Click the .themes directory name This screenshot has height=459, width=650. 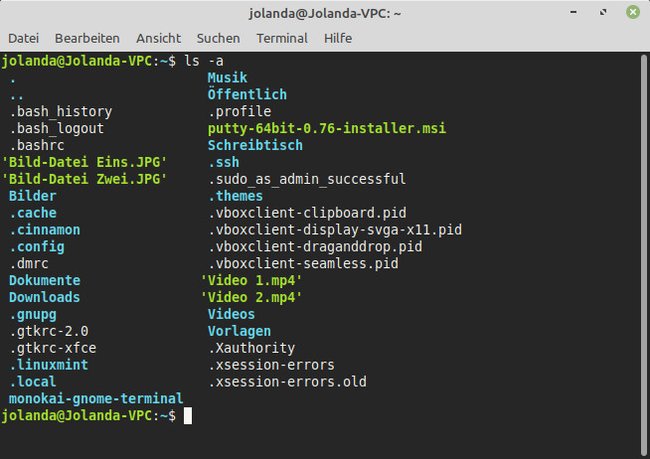(x=235, y=196)
